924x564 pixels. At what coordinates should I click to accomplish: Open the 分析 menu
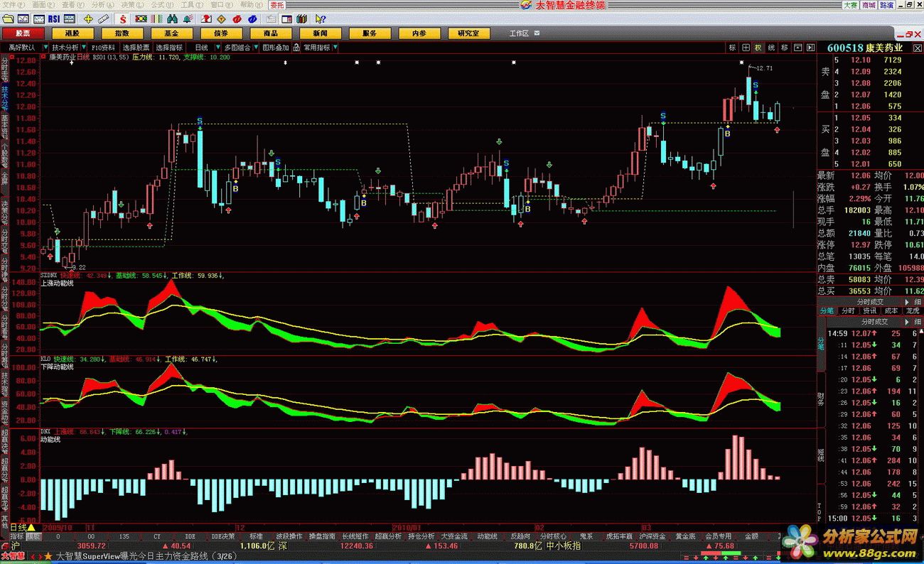coord(103,5)
